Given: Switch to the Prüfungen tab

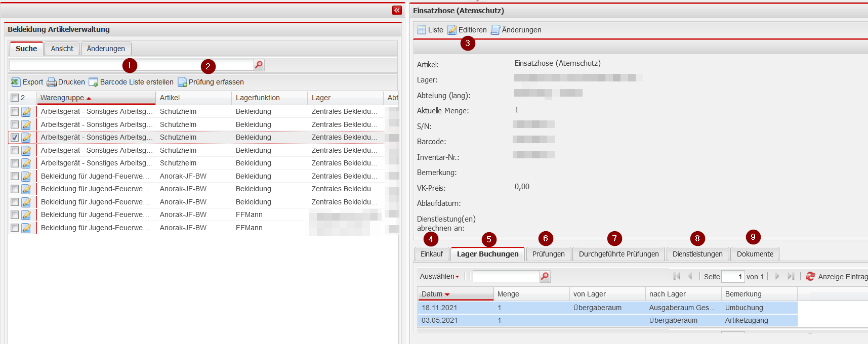Looking at the screenshot, I should 548,254.
